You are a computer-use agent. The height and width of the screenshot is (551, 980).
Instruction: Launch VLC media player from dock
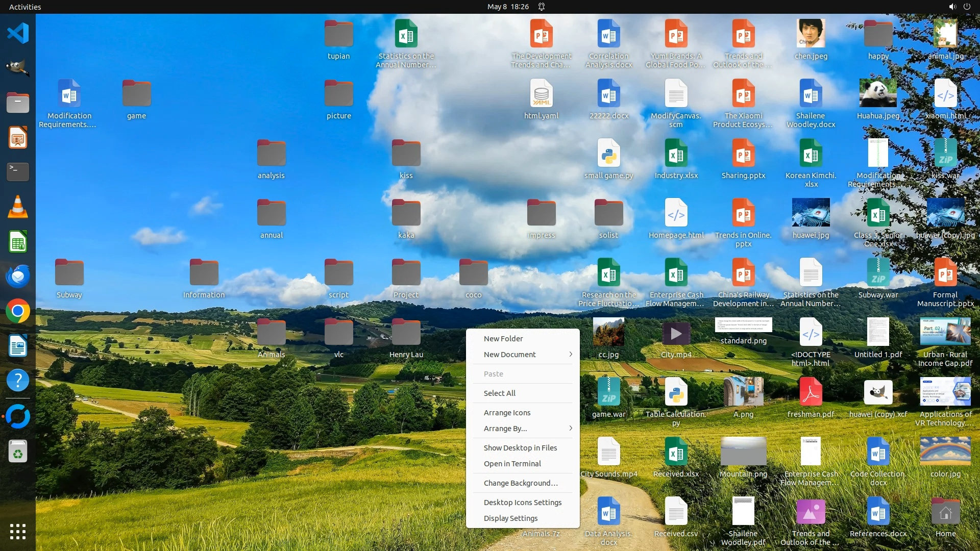coord(18,207)
